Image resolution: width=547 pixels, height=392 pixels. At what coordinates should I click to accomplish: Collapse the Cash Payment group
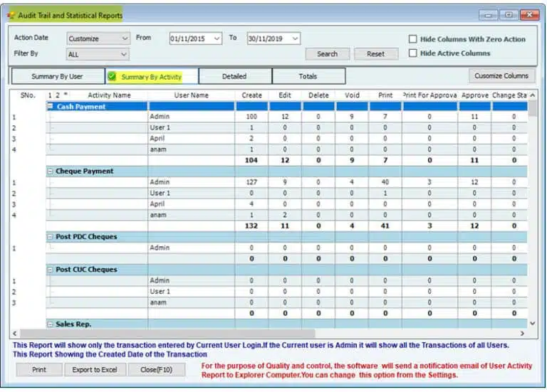tap(51, 107)
